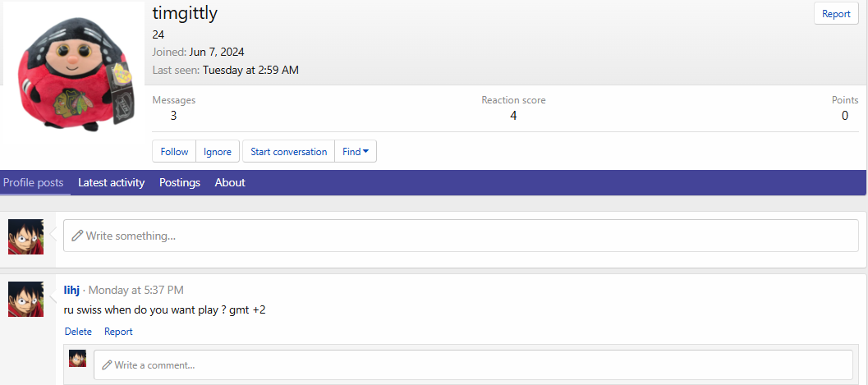Viewport: 868px width, 385px height.
Task: Open the Postings tab
Action: point(180,183)
